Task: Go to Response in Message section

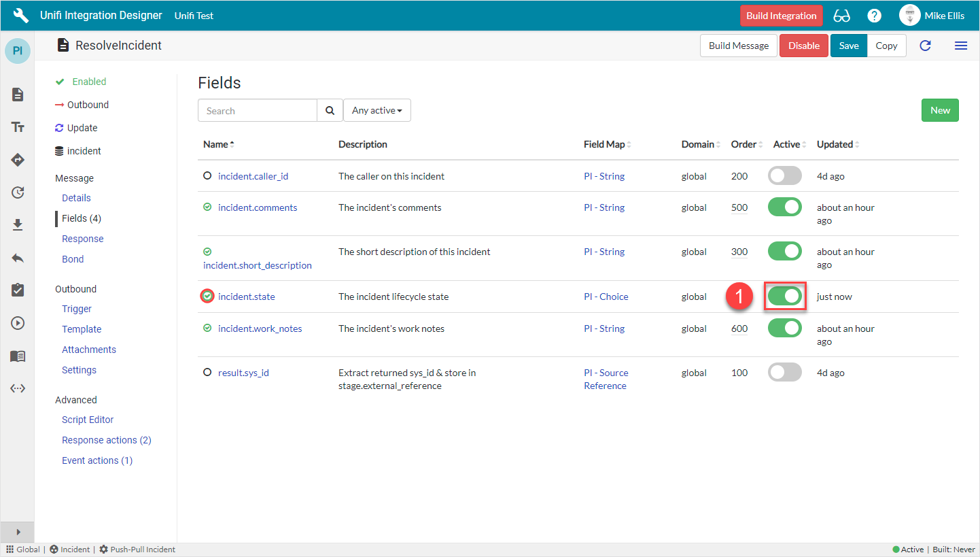Action: (x=83, y=239)
